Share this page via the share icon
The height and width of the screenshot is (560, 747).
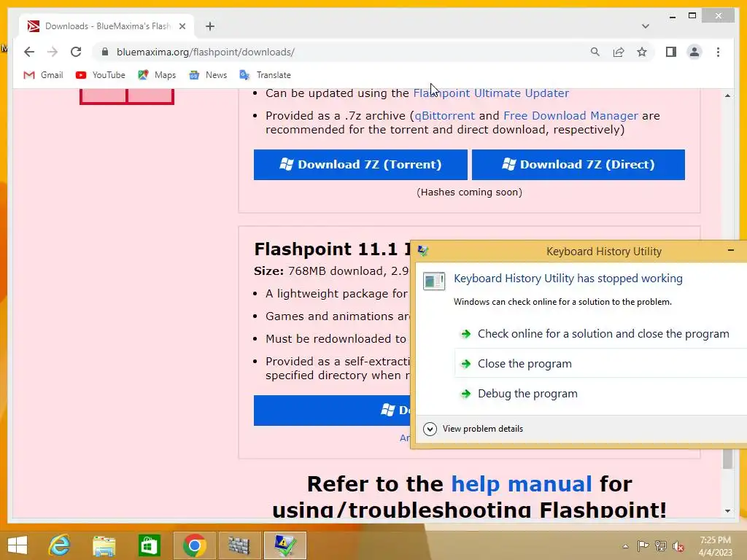[619, 52]
